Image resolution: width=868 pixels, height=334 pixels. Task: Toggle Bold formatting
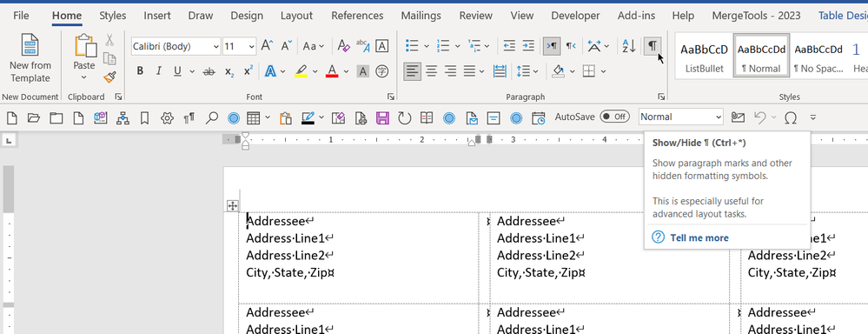pyautogui.click(x=140, y=71)
